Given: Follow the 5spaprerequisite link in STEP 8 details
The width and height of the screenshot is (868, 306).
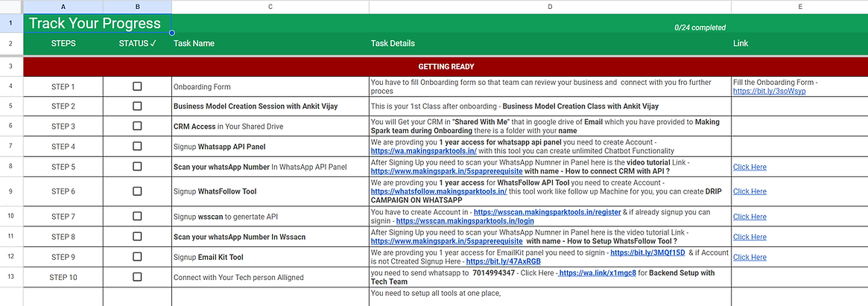Looking at the screenshot, I should (447, 241).
